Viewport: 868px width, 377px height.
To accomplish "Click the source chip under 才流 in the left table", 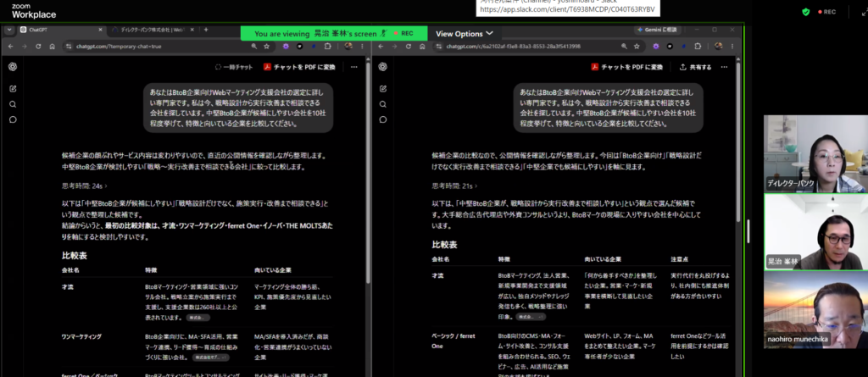I will click(198, 318).
